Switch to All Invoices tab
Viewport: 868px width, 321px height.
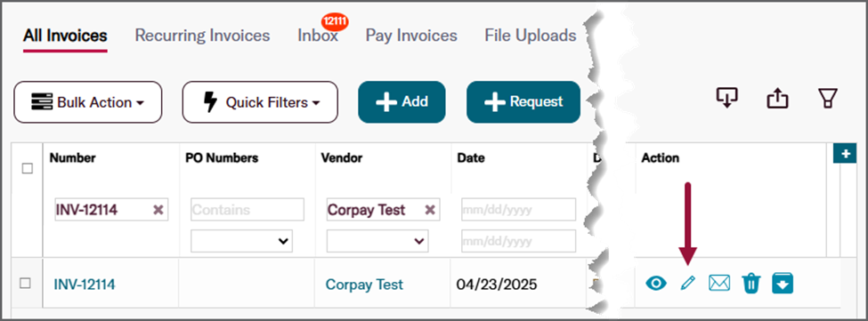click(x=65, y=36)
